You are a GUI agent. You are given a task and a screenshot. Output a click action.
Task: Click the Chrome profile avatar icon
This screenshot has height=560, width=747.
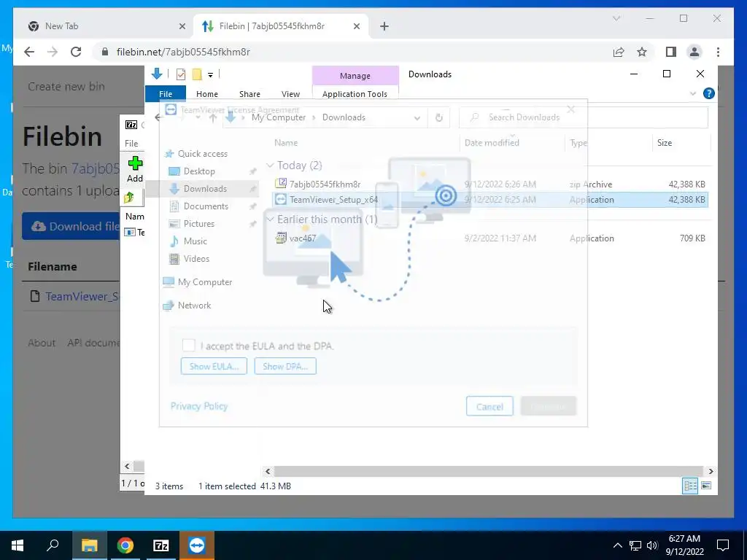(694, 52)
